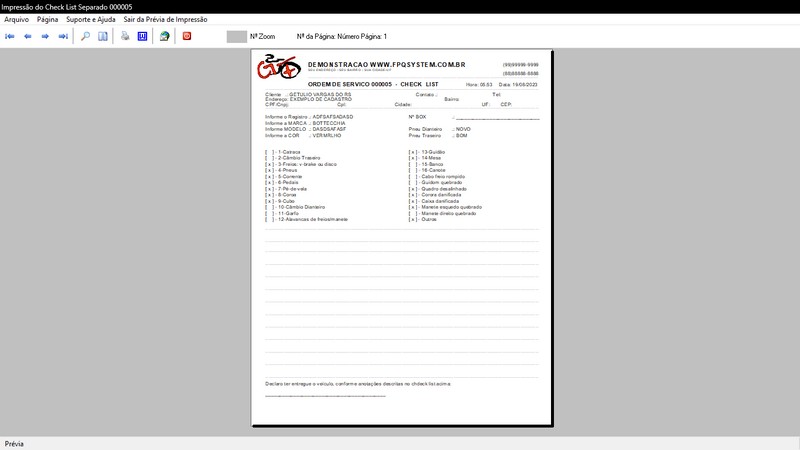Click the globe export icon
Viewport: 800px width, 450px height.
(164, 36)
